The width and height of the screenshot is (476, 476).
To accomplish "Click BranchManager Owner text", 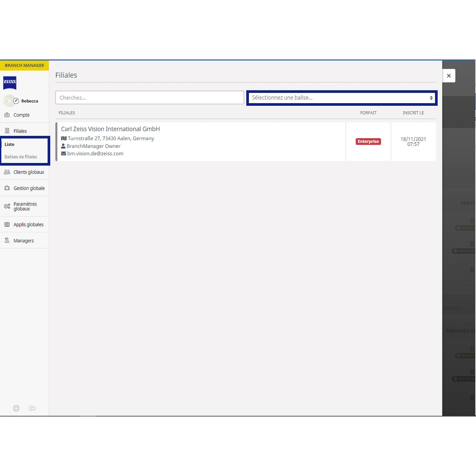I will 94,146.
